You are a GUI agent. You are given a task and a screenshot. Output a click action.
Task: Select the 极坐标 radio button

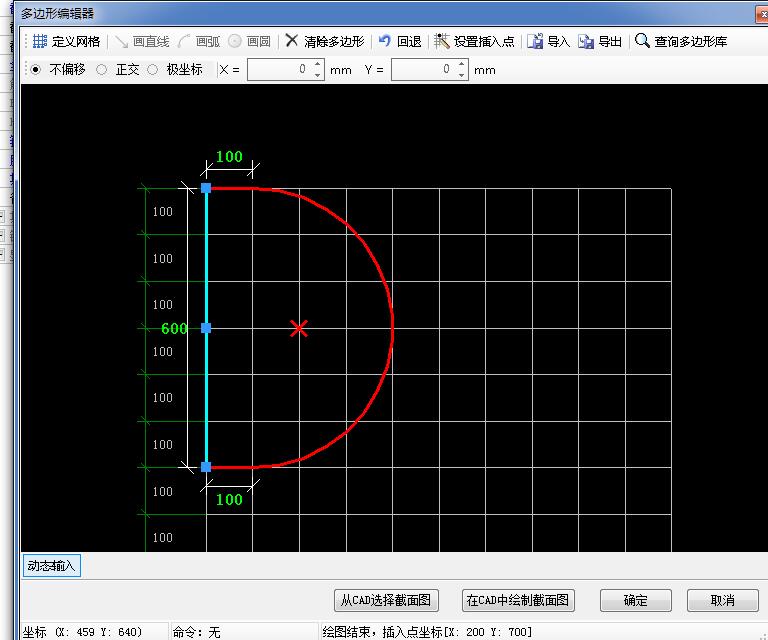[x=153, y=70]
